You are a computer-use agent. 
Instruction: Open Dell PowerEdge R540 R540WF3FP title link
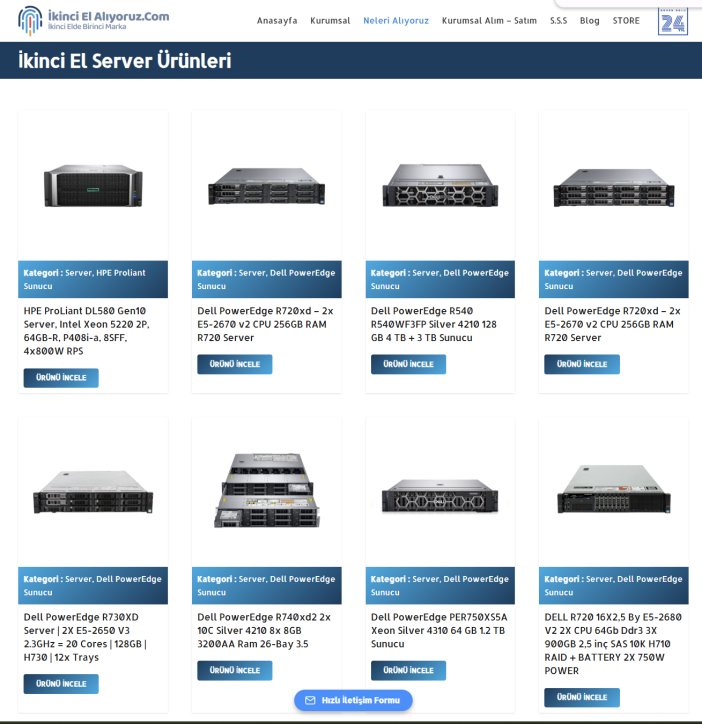click(434, 324)
